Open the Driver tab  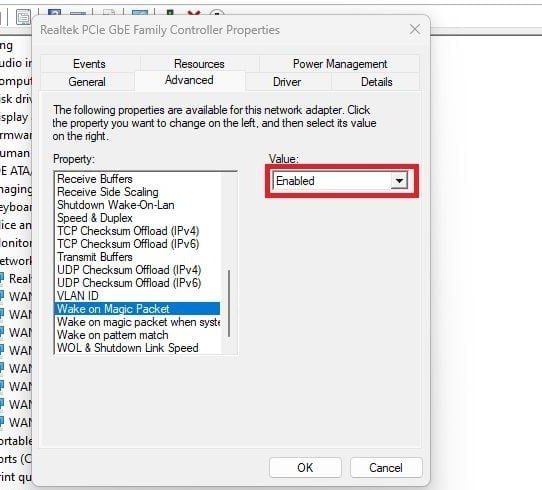287,82
